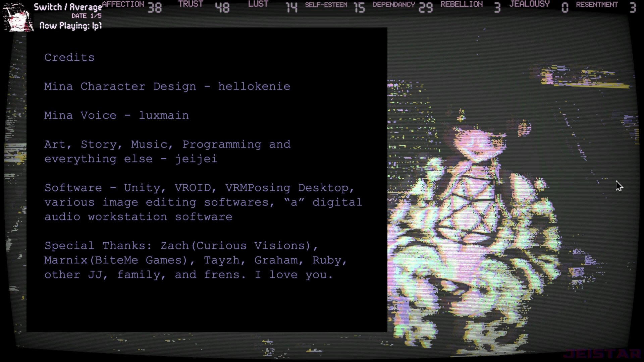
Task: Click the glitched Mina portrait avatar
Action: pyautogui.click(x=17, y=17)
